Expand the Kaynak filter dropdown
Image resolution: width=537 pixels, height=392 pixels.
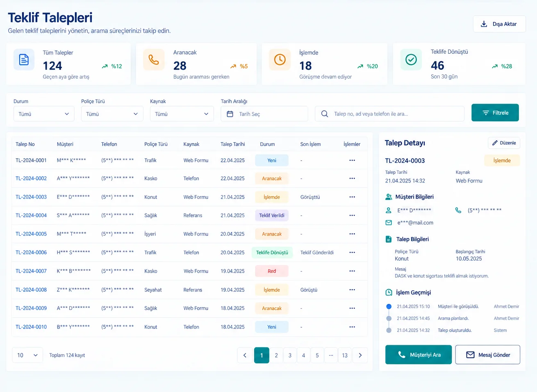click(182, 114)
